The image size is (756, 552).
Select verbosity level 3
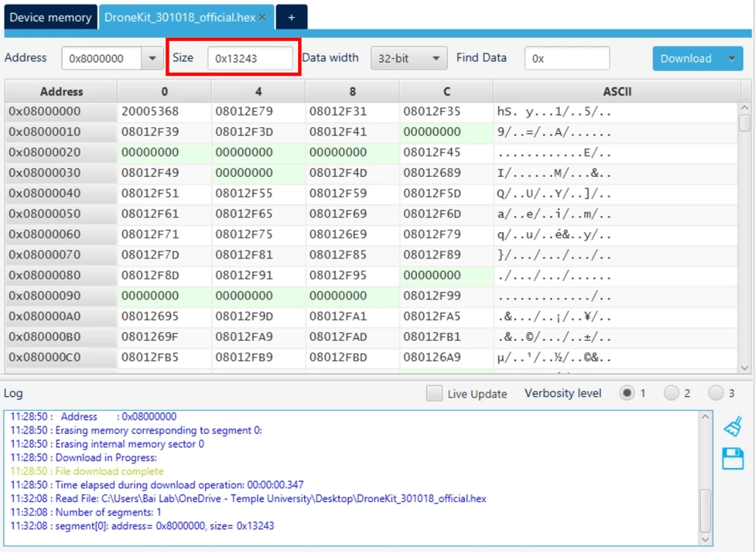(716, 393)
